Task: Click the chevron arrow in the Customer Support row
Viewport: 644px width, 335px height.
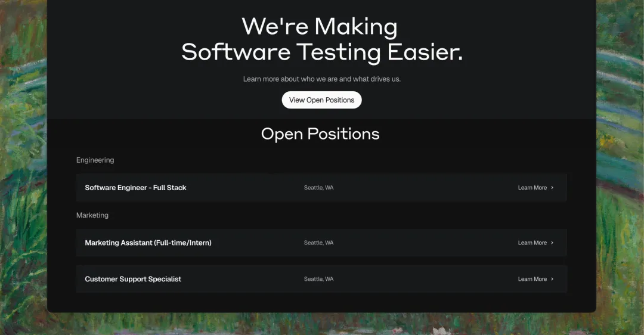Action: (x=552, y=279)
